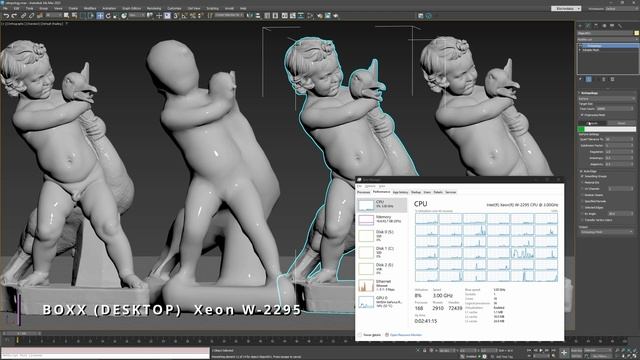Open the Create command panel tab
The height and width of the screenshot is (360, 640).
580,26
